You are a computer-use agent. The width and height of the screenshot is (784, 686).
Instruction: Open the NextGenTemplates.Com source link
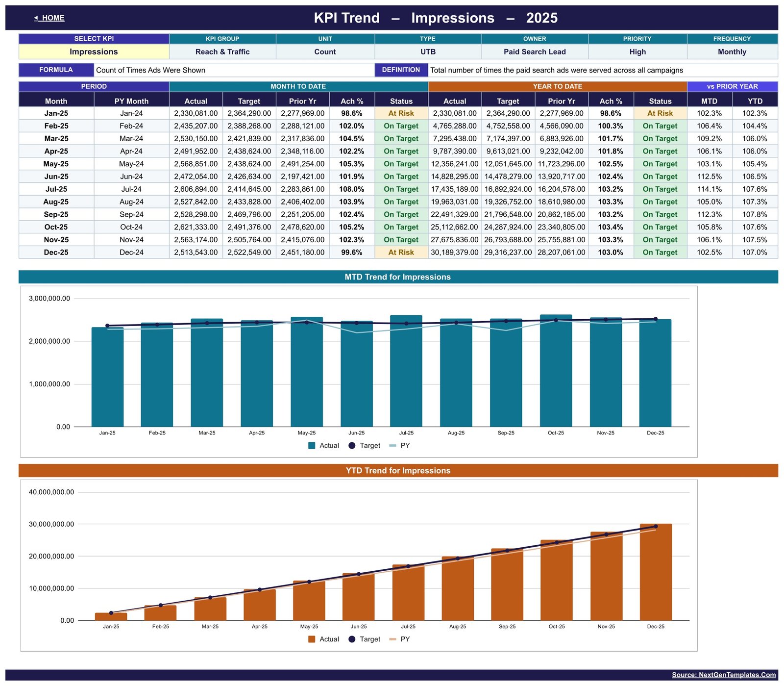(x=724, y=675)
